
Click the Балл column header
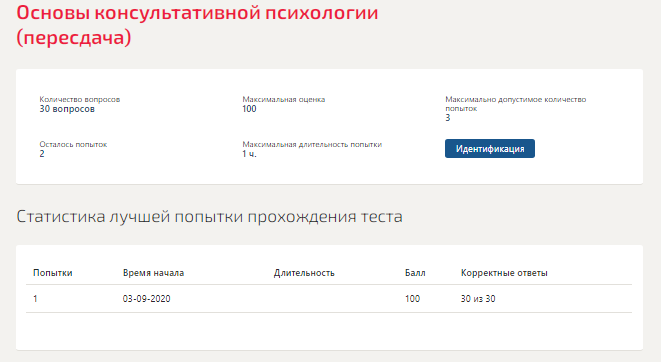415,273
